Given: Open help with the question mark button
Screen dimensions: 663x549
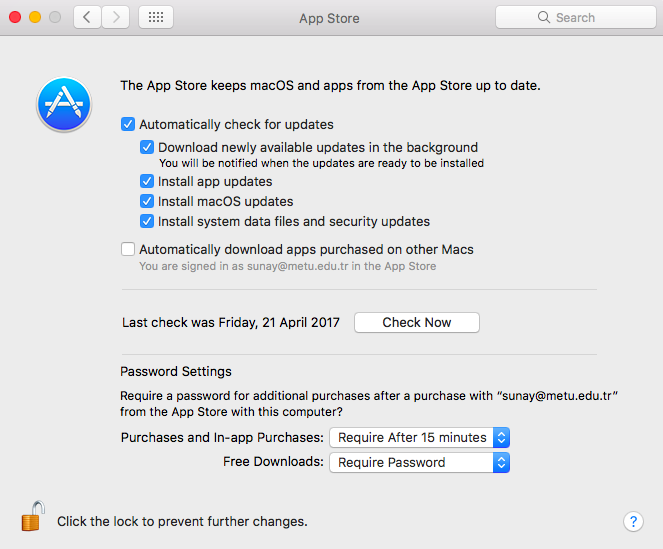Looking at the screenshot, I should point(633,522).
